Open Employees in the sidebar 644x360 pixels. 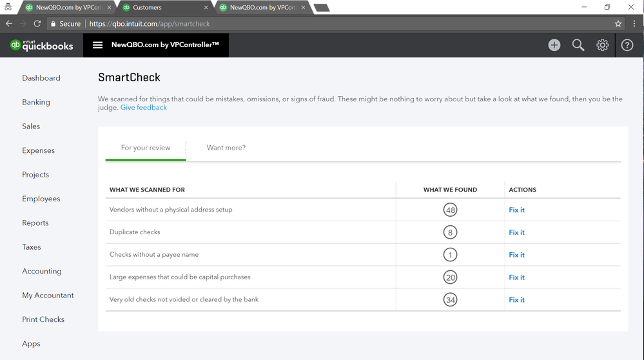41,199
